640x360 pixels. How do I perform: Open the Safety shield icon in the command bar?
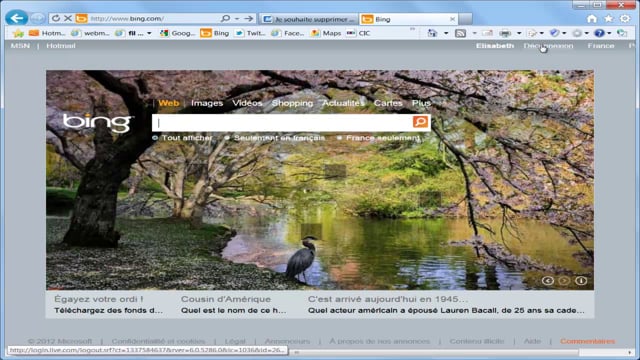coord(554,33)
